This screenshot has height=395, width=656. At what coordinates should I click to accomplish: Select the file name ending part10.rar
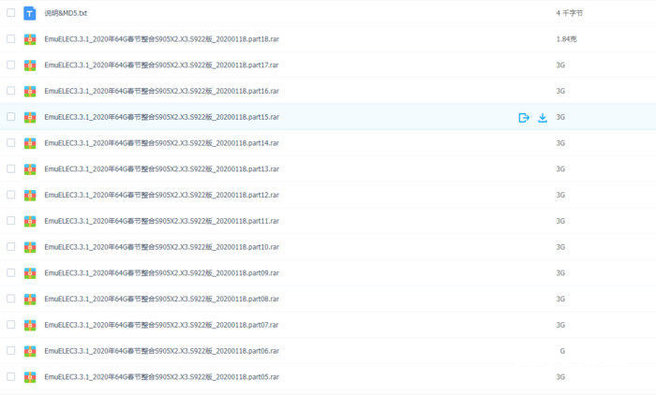(161, 247)
